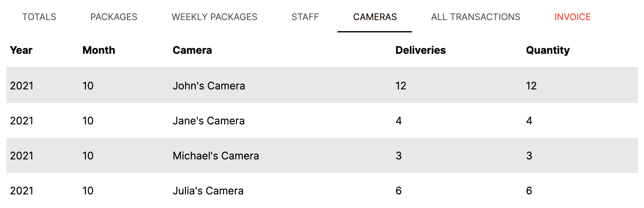Viewport: 644px width, 208px height.
Task: Click Michael's Camera deliveries value 3
Action: [399, 156]
